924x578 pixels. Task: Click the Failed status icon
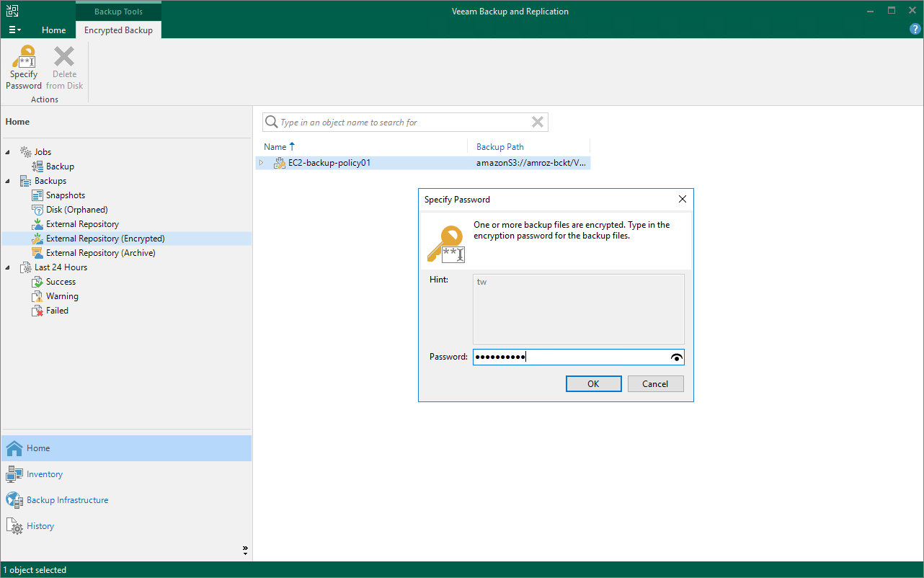pyautogui.click(x=37, y=311)
